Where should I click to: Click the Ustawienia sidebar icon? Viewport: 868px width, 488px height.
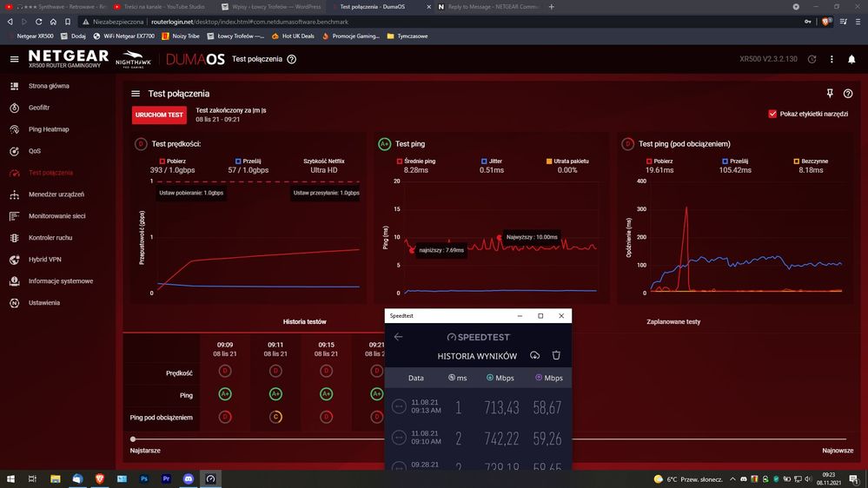tap(15, 303)
